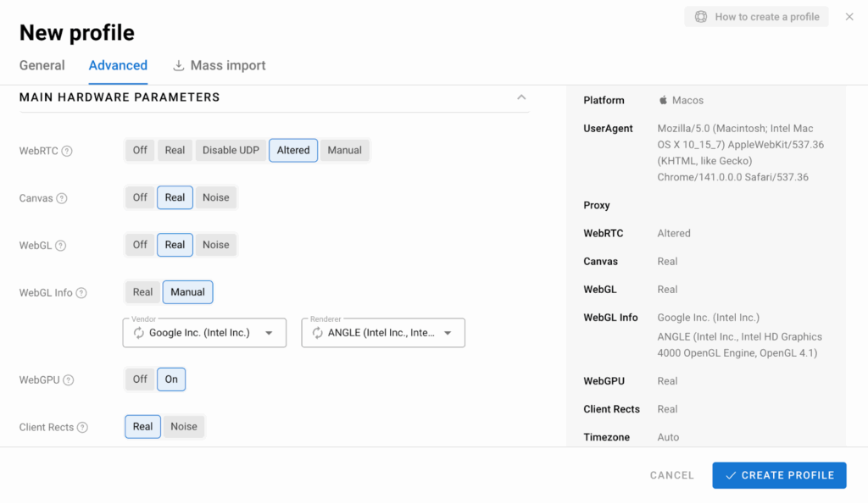Click the Canvas help question-mark icon
This screenshot has height=504, width=868.
point(61,198)
